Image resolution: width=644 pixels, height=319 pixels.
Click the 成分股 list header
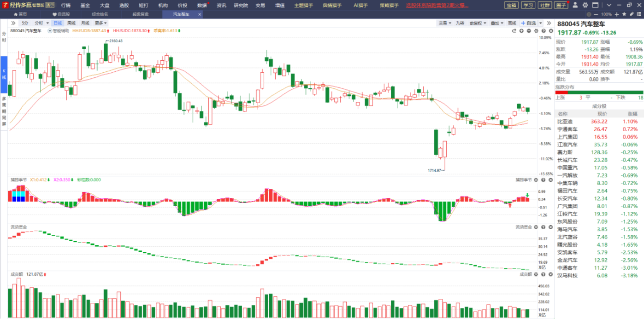(x=599, y=106)
